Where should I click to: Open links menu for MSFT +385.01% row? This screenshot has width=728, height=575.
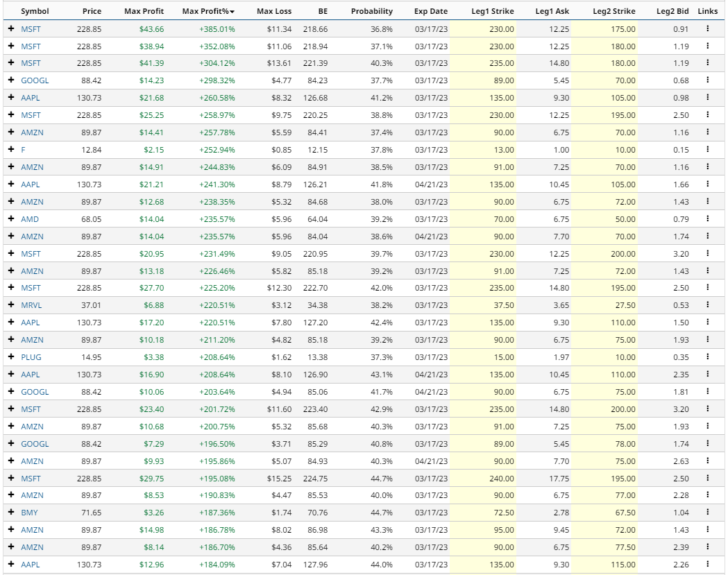708,28
